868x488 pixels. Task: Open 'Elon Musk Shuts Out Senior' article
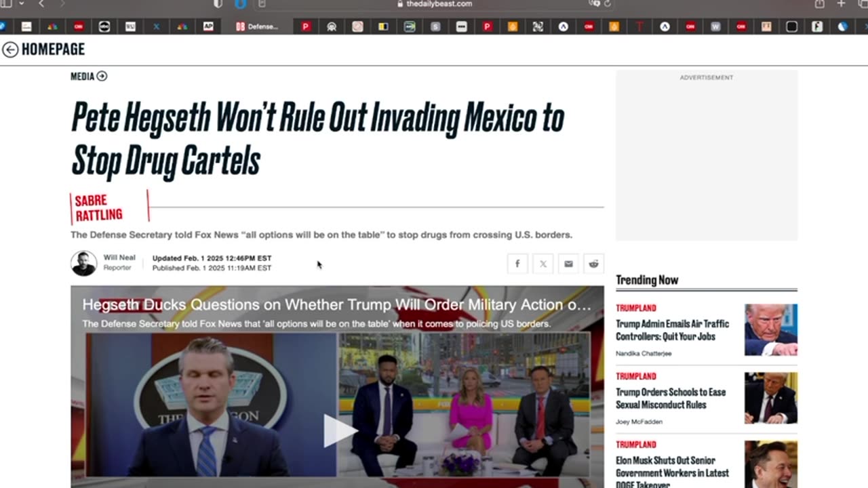click(x=672, y=472)
